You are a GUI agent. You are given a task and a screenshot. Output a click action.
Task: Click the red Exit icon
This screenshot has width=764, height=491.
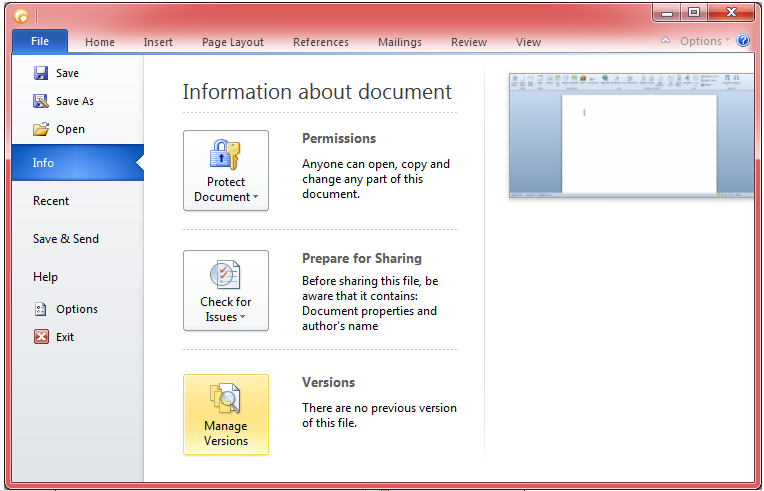point(41,337)
